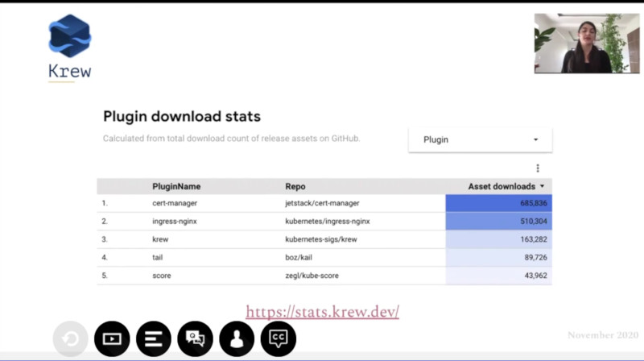The width and height of the screenshot is (644, 361).
Task: Click the ingress-nginx plugin name cell
Action: click(175, 222)
